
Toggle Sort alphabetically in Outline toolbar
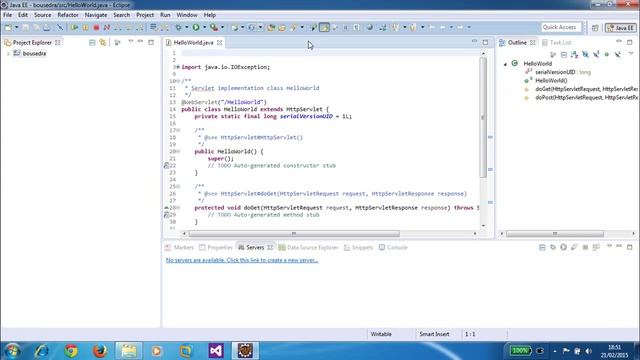pyautogui.click(x=574, y=55)
